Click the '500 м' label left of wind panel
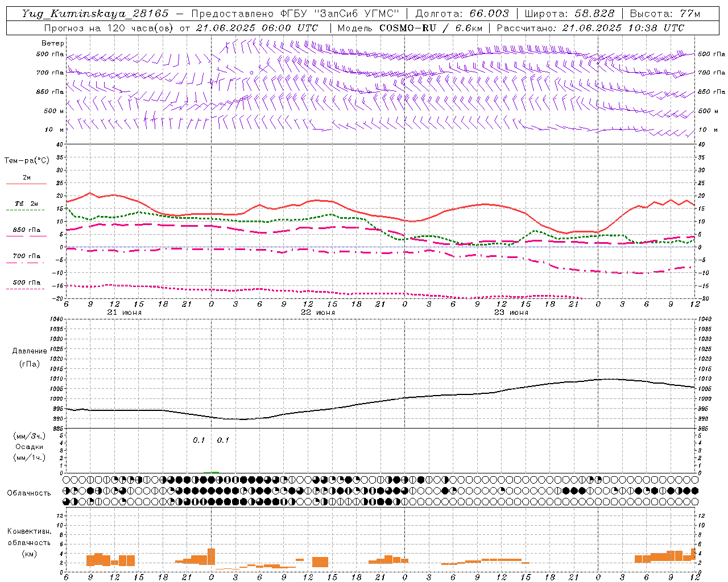 tap(54, 111)
